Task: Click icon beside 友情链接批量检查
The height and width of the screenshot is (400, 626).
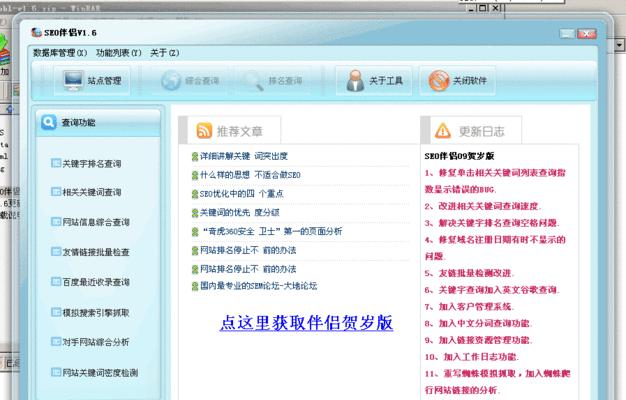Action: pyautogui.click(x=56, y=251)
